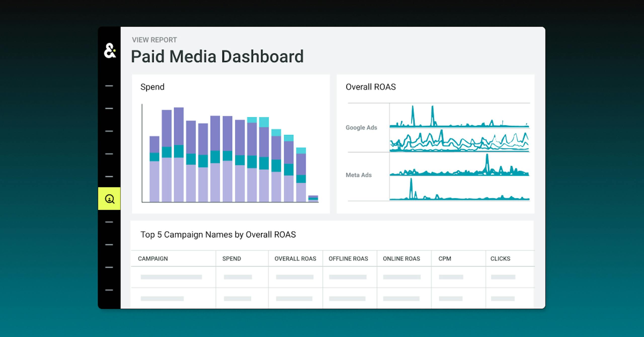The width and height of the screenshot is (644, 337).
Task: Click the Paid Media Dashboard title
Action: tap(217, 56)
